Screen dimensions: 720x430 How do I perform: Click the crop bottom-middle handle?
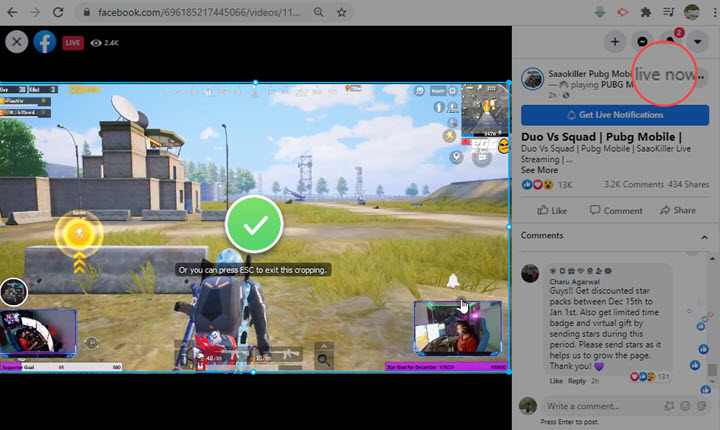point(253,372)
